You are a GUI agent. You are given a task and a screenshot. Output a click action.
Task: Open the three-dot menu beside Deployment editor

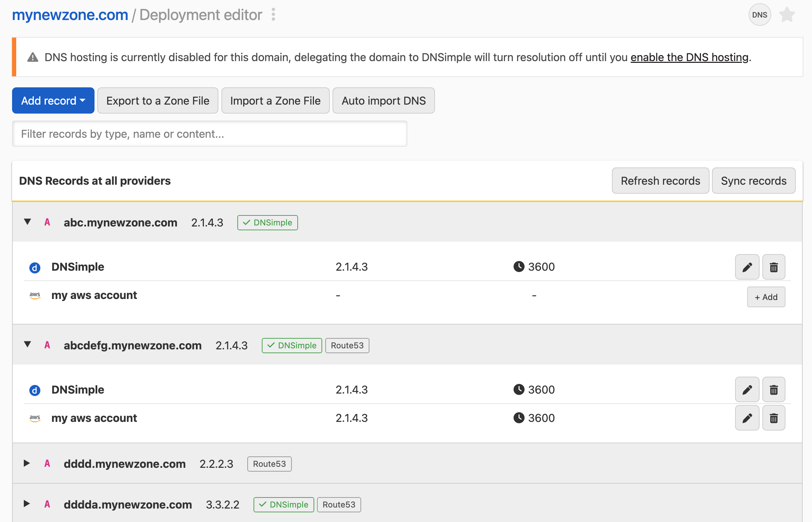273,15
